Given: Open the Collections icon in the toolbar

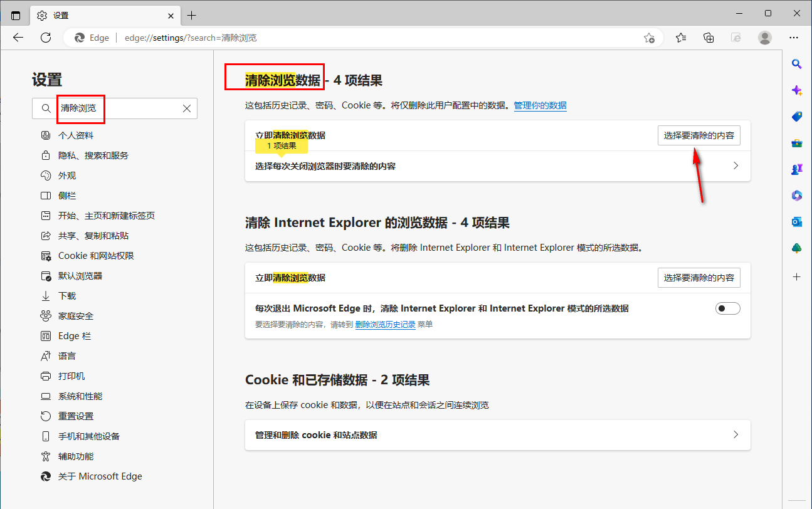Looking at the screenshot, I should coord(709,38).
